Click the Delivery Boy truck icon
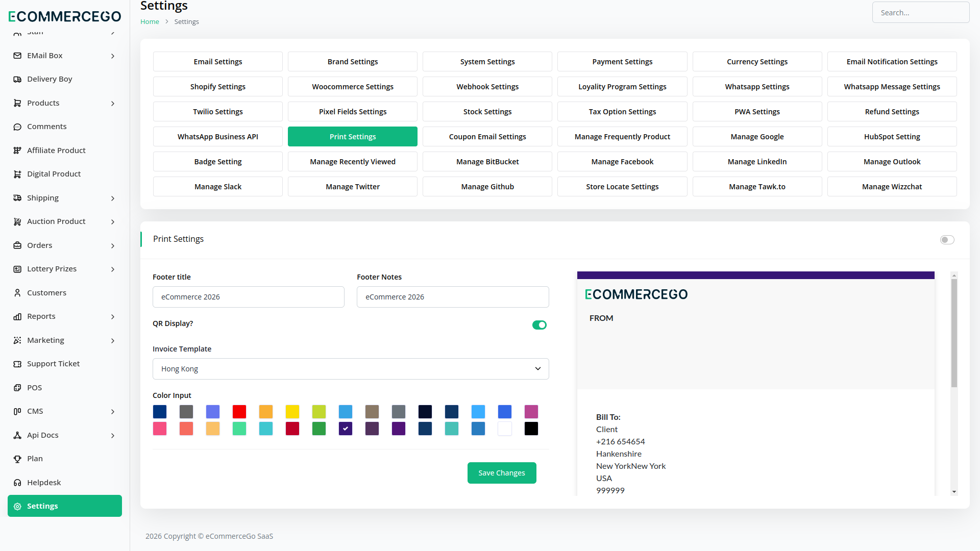The height and width of the screenshot is (551, 980). [17, 79]
